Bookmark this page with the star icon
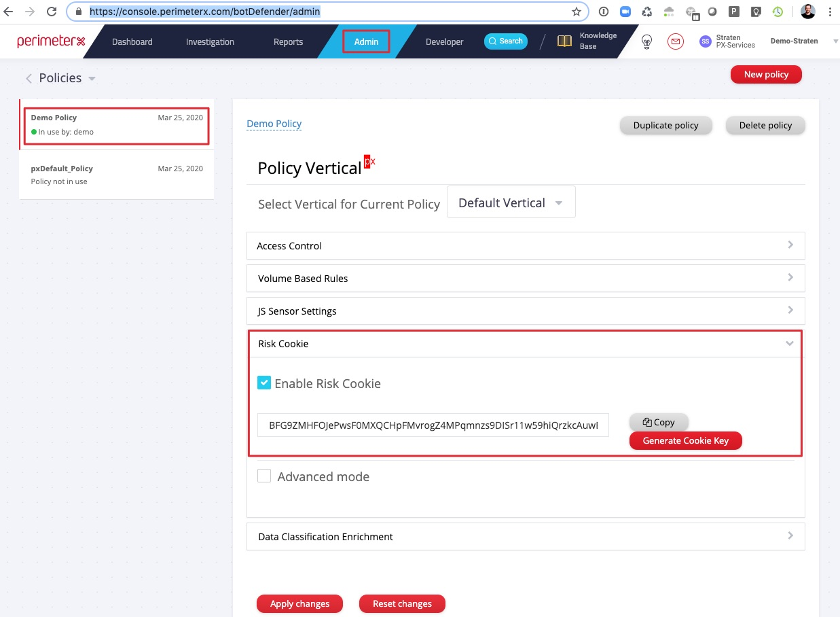The image size is (840, 617). pos(577,12)
